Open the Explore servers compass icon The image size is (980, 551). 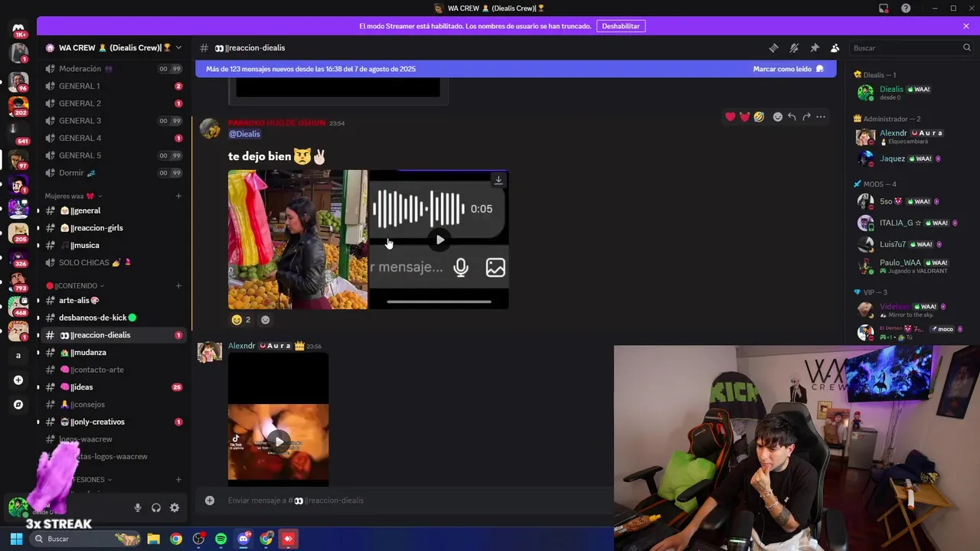pyautogui.click(x=18, y=405)
